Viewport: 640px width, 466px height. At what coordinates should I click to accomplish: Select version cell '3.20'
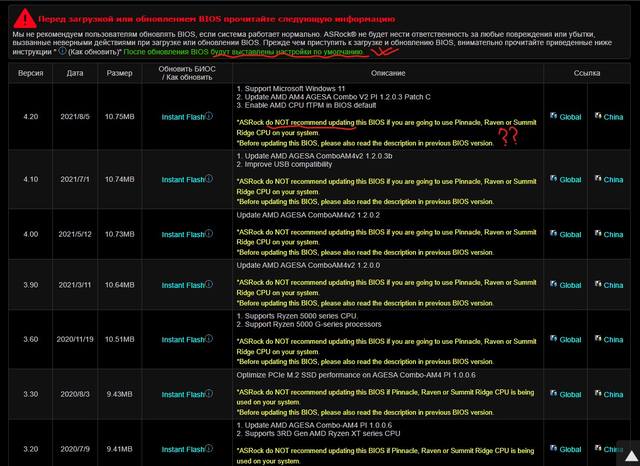[31, 449]
